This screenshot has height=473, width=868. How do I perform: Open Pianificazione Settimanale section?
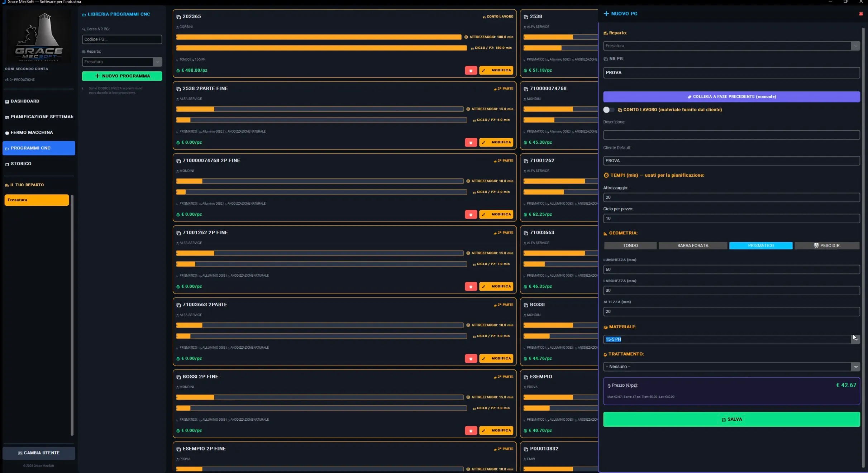[39, 117]
